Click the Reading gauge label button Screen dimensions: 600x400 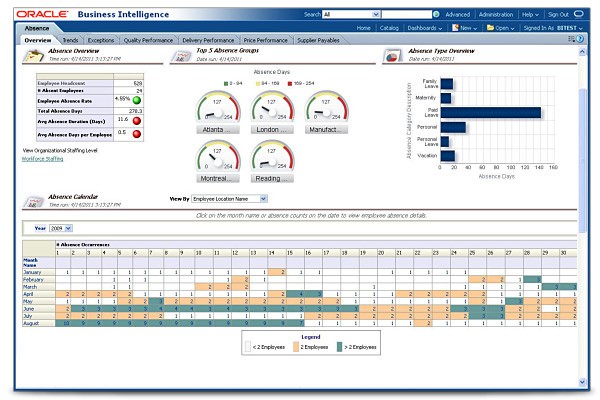coord(272,178)
